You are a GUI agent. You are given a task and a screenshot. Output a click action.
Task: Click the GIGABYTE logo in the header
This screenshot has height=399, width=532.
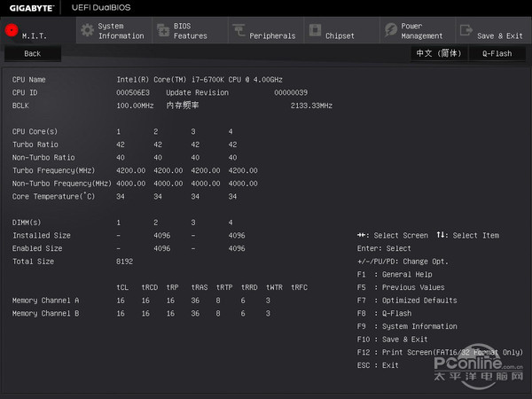pos(28,8)
